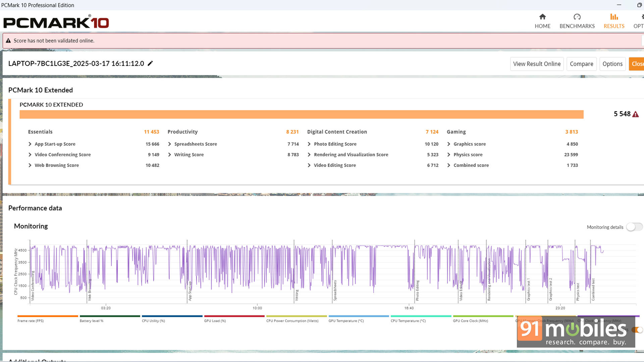Click the pencil icon to rename result
644x362 pixels.
pos(150,63)
